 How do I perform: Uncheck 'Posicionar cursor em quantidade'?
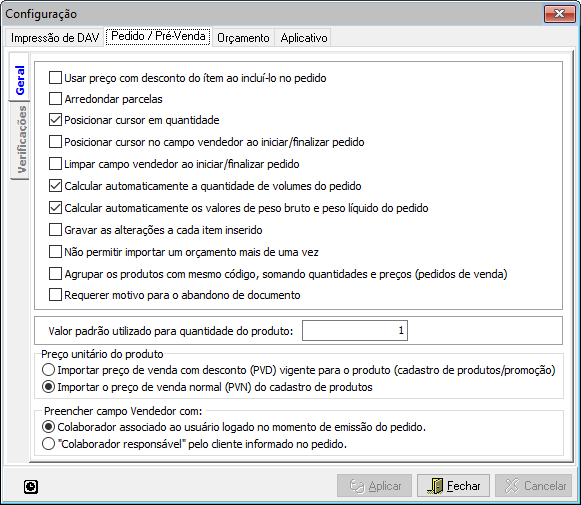point(55,120)
